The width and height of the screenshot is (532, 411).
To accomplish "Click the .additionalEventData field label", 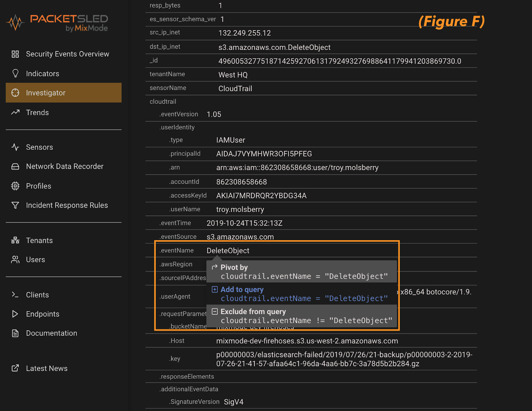I will click(189, 389).
